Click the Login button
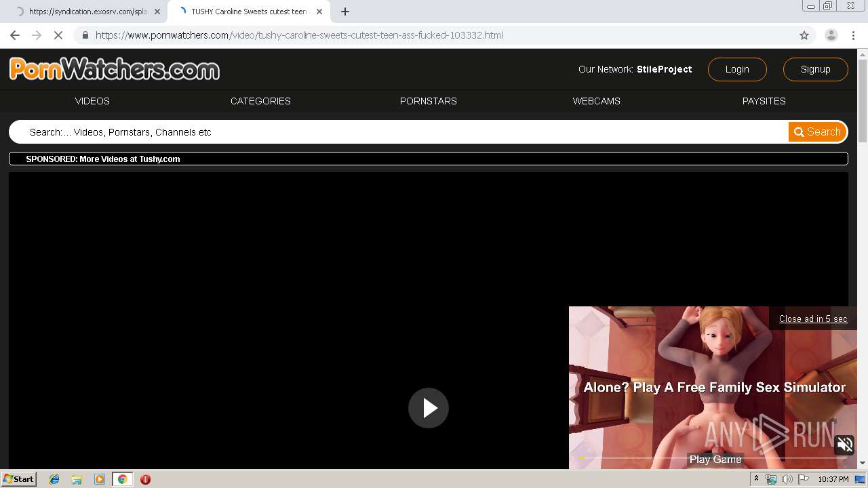Image resolution: width=868 pixels, height=488 pixels. click(737, 69)
